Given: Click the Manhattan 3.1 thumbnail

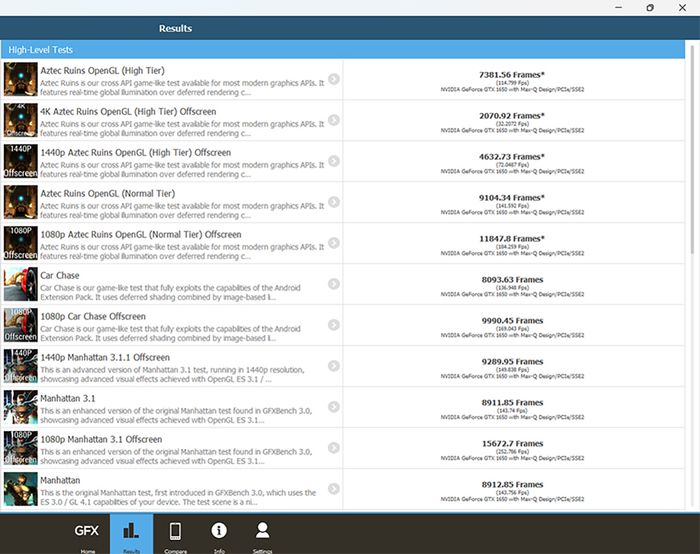Looking at the screenshot, I should 21,407.
